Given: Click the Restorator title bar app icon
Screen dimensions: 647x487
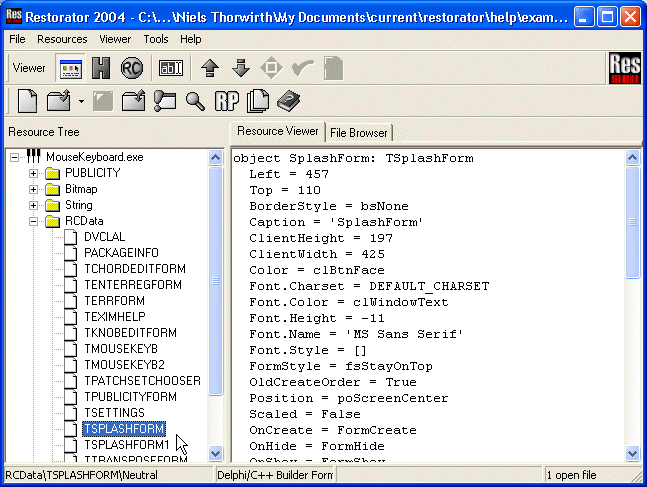Looking at the screenshot, I should tap(14, 17).
